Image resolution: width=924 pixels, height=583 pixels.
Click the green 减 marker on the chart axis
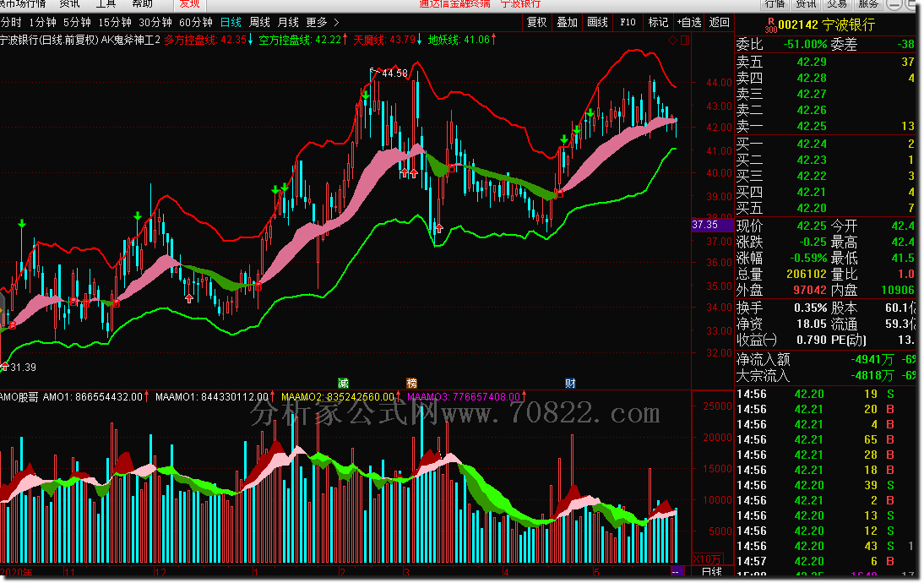point(343,383)
